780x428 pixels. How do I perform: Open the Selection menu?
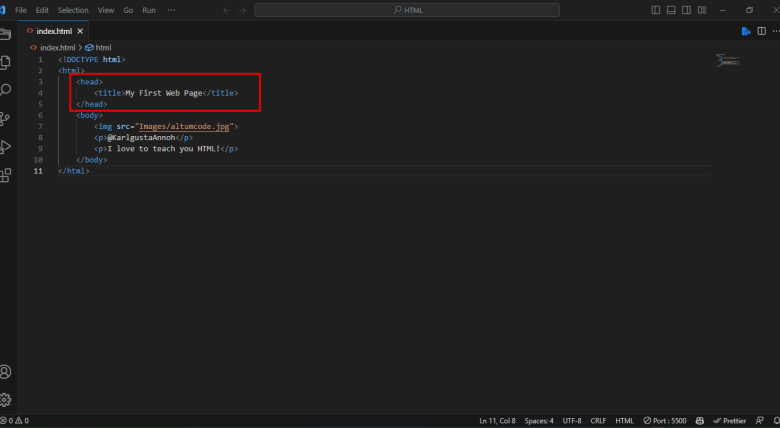pyautogui.click(x=73, y=10)
